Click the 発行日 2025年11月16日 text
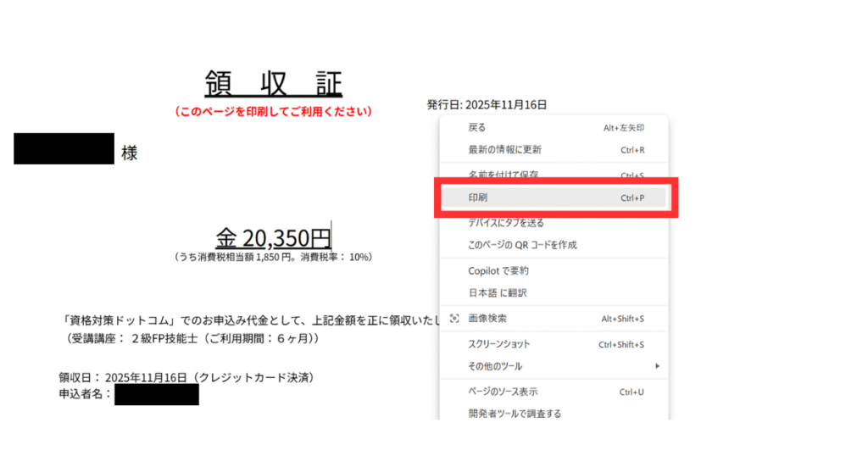868x456 pixels. [x=487, y=104]
